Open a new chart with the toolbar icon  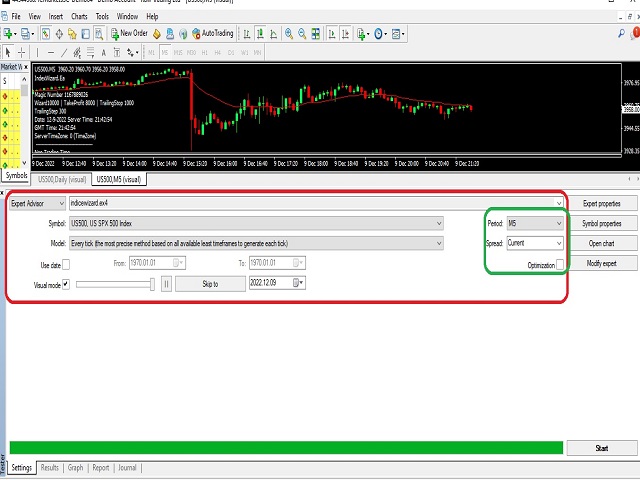coord(8,34)
